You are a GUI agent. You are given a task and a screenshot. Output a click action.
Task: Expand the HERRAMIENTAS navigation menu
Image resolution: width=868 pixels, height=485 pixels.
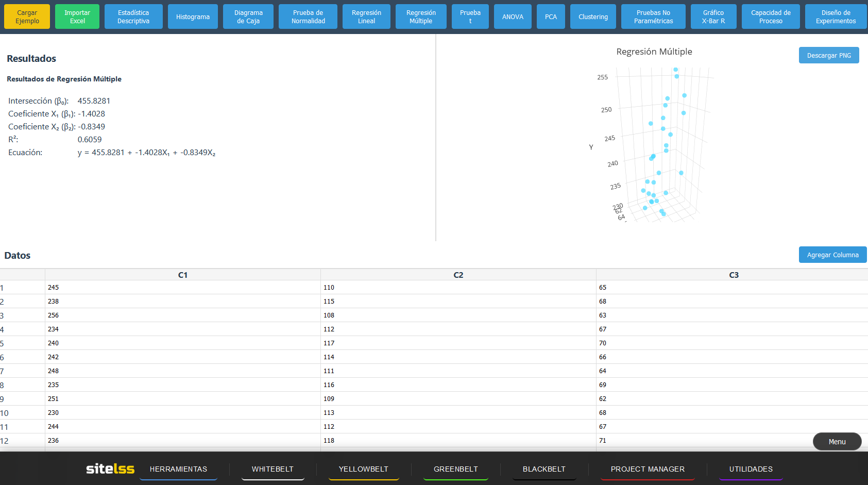pos(178,469)
